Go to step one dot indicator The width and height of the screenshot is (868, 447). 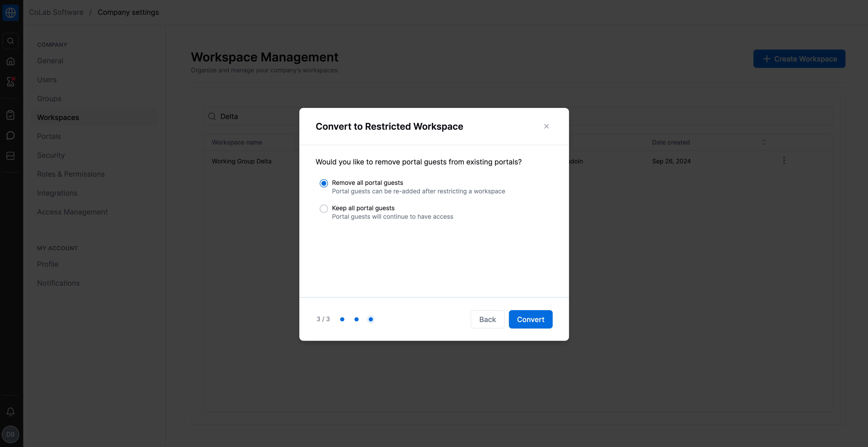[342, 319]
